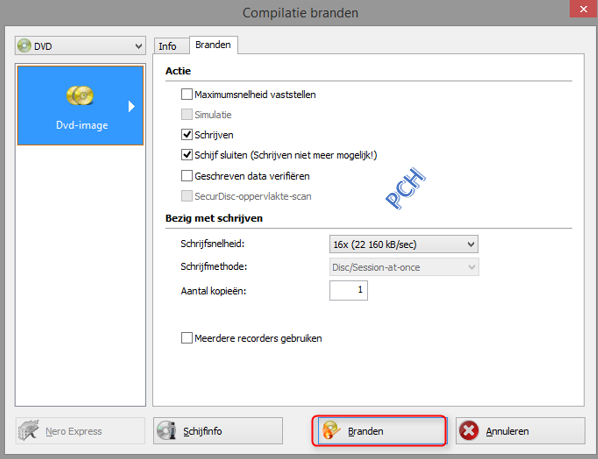
Task: Uncheck the Schrijven checkbox
Action: click(x=186, y=135)
